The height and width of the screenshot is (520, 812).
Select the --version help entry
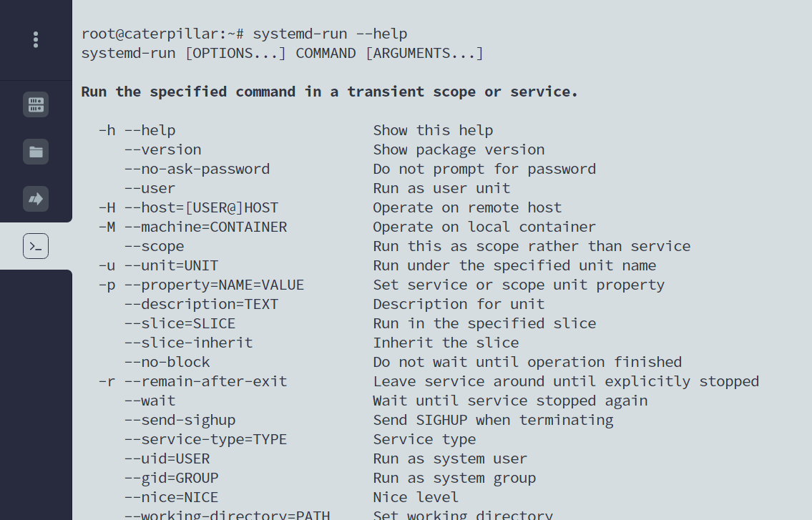(x=162, y=149)
